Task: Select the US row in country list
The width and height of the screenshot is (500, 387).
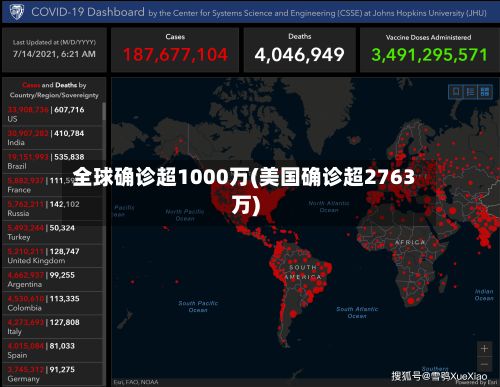Action: pyautogui.click(x=52, y=114)
